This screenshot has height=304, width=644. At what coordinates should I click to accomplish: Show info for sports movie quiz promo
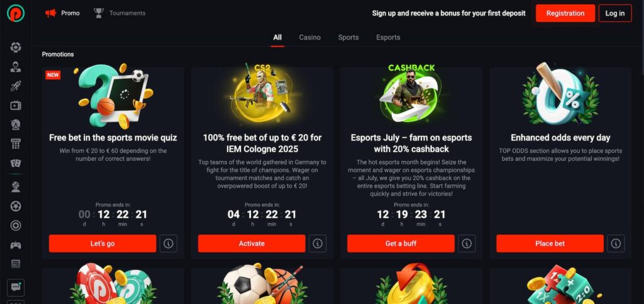[x=169, y=244]
